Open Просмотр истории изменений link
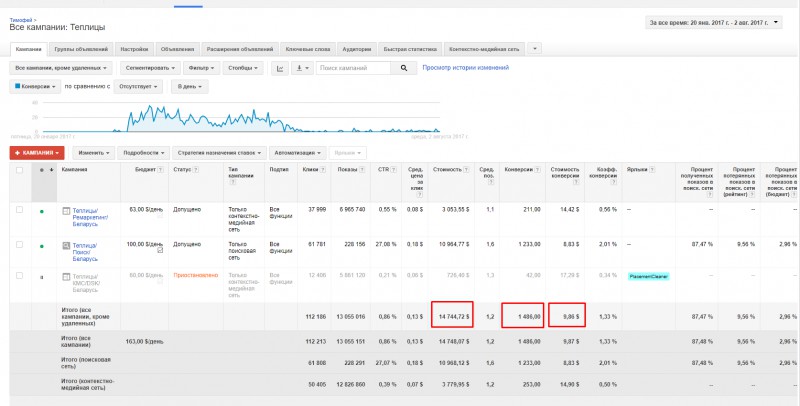The width and height of the screenshot is (800, 406). [465, 67]
